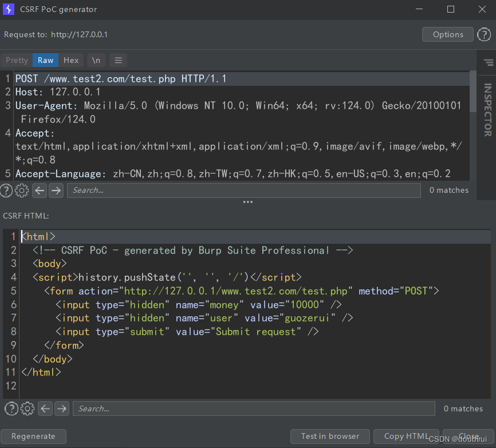Click the '</form>' closing tag
This screenshot has width=496, height=448.
coord(64,346)
